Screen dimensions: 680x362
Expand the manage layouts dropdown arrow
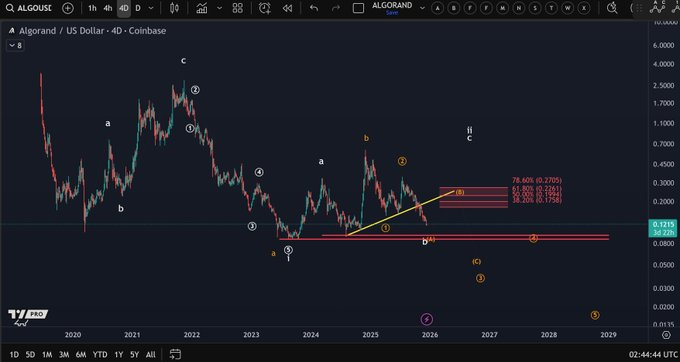422,8
